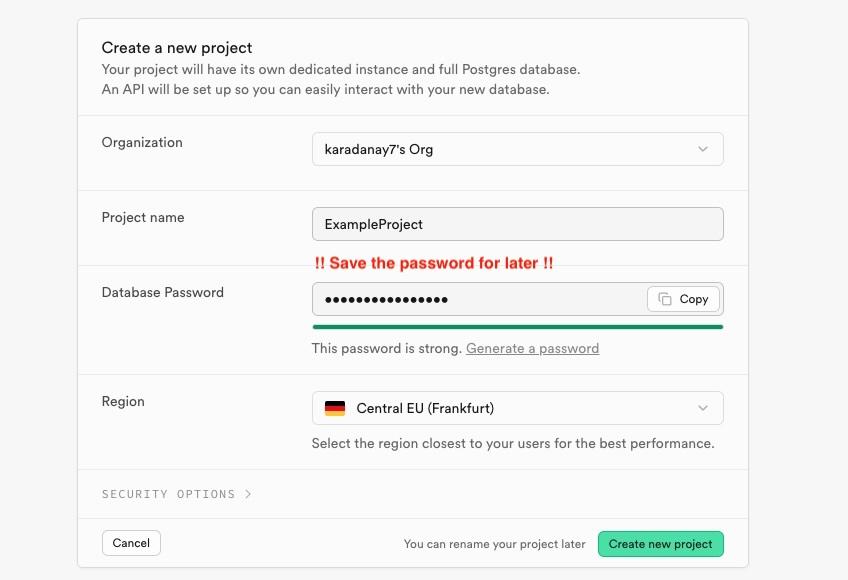Click the red Save the password warning text

[434, 263]
